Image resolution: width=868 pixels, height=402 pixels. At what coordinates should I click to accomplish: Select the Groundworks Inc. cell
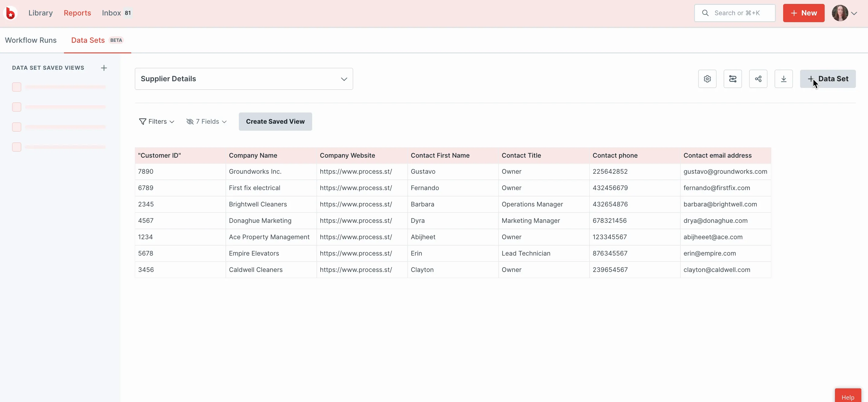[x=271, y=172]
